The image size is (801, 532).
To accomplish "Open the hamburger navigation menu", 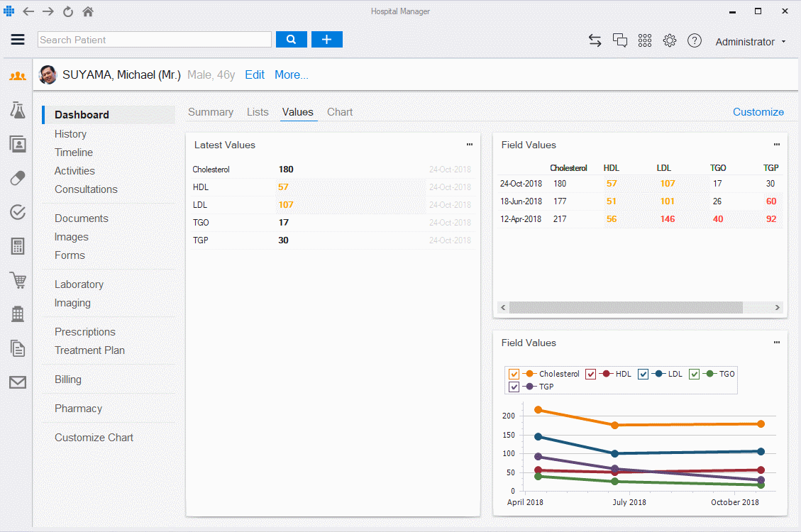I will [x=18, y=40].
